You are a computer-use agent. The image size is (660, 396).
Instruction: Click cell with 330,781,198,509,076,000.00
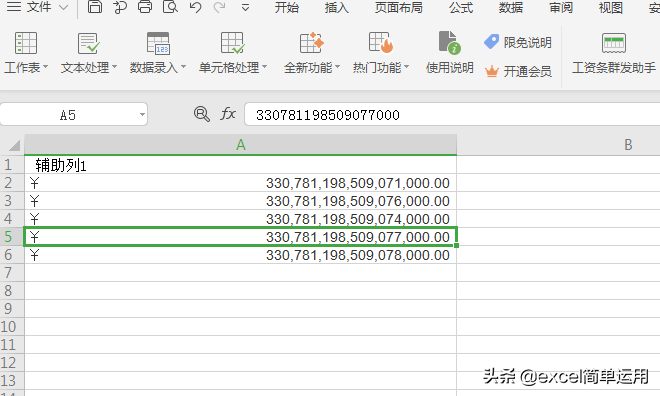click(240, 201)
